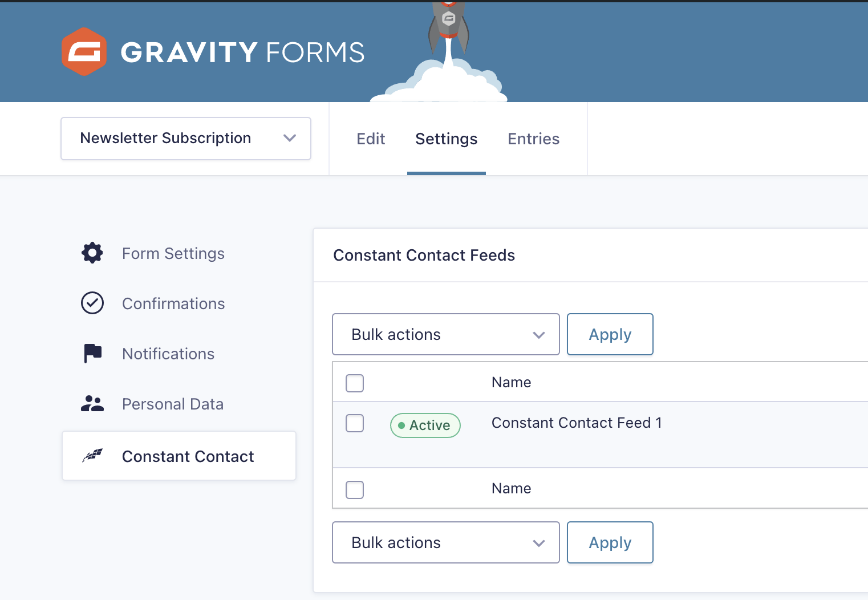Switch to the Edit tab
Screen dimensions: 868x600
click(371, 139)
